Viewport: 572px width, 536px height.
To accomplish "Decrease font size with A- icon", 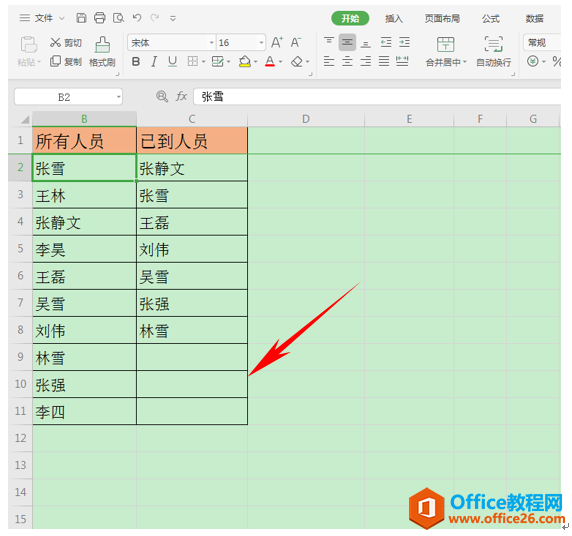I will 296,42.
